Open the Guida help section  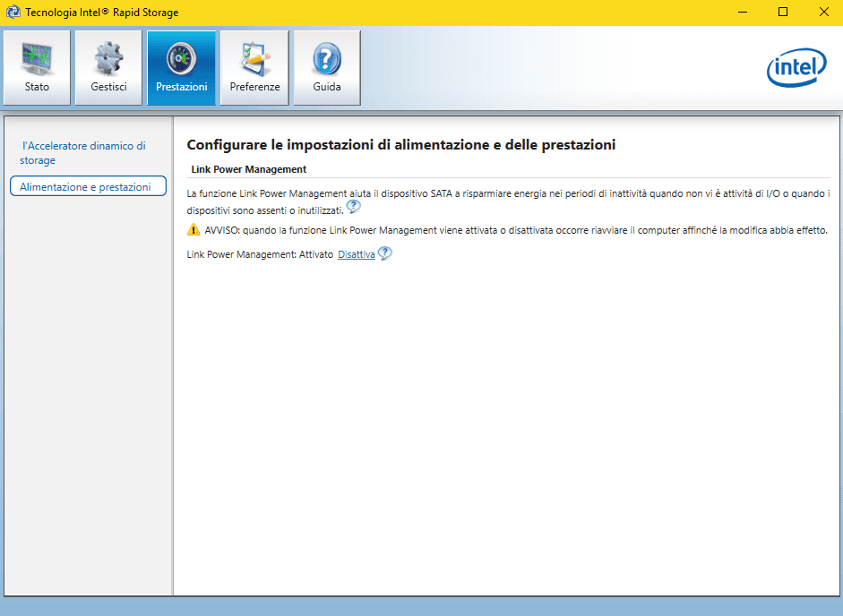pos(327,68)
